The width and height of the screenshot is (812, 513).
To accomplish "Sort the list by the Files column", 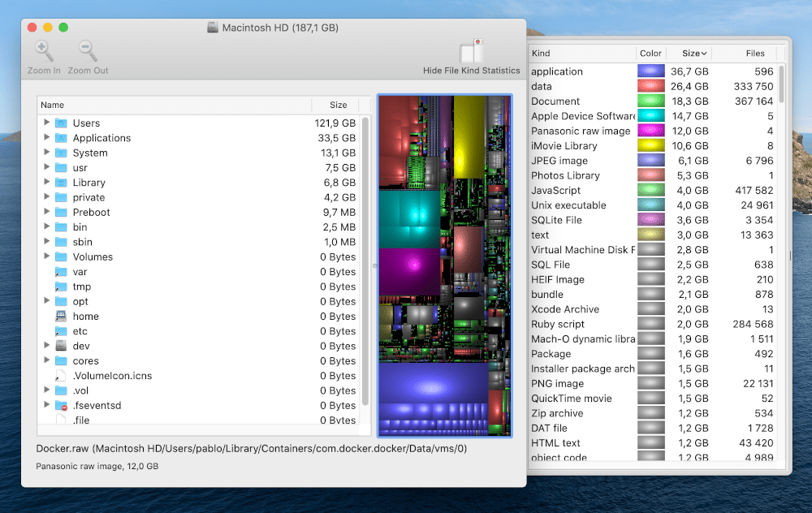I will pyautogui.click(x=754, y=53).
